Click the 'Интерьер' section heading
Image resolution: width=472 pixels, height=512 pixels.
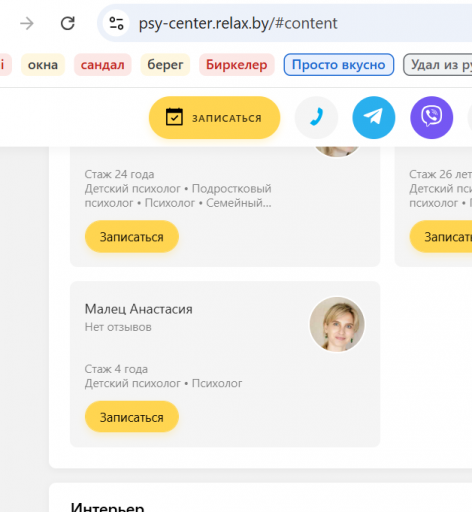107,506
